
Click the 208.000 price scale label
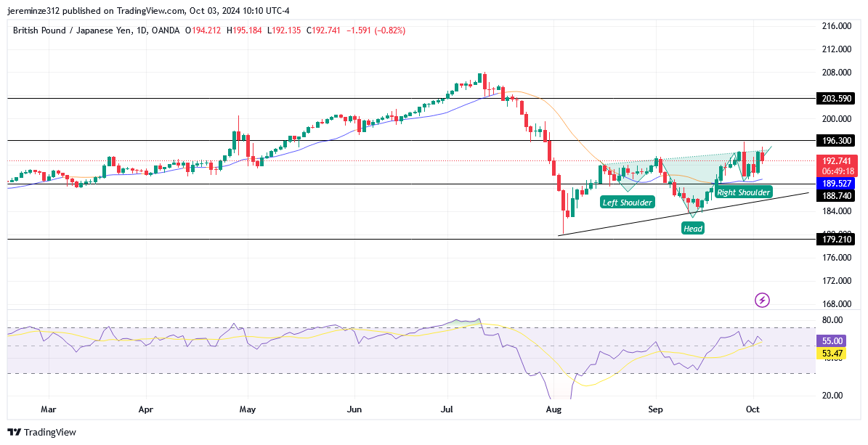(x=836, y=73)
